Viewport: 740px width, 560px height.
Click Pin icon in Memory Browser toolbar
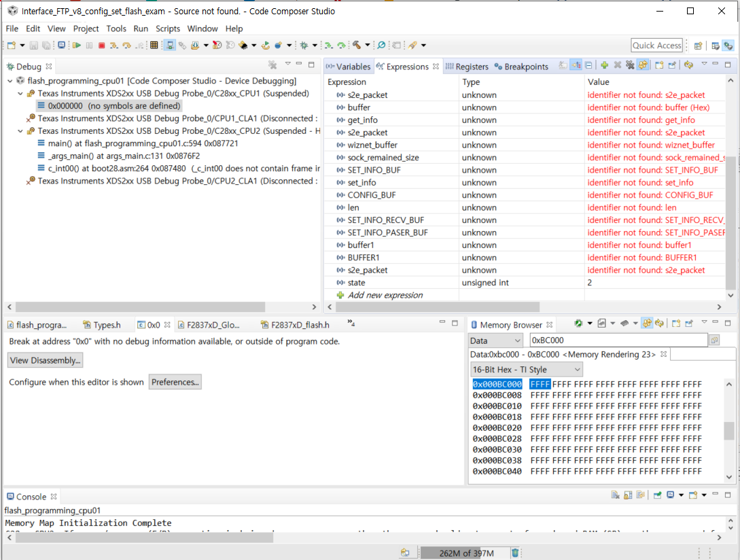689,323
